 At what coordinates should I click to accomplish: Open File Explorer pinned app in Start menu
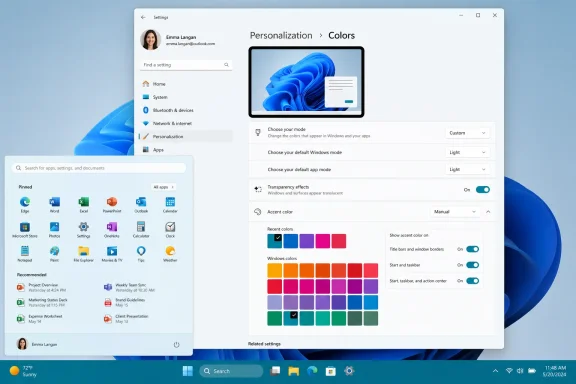83,254
